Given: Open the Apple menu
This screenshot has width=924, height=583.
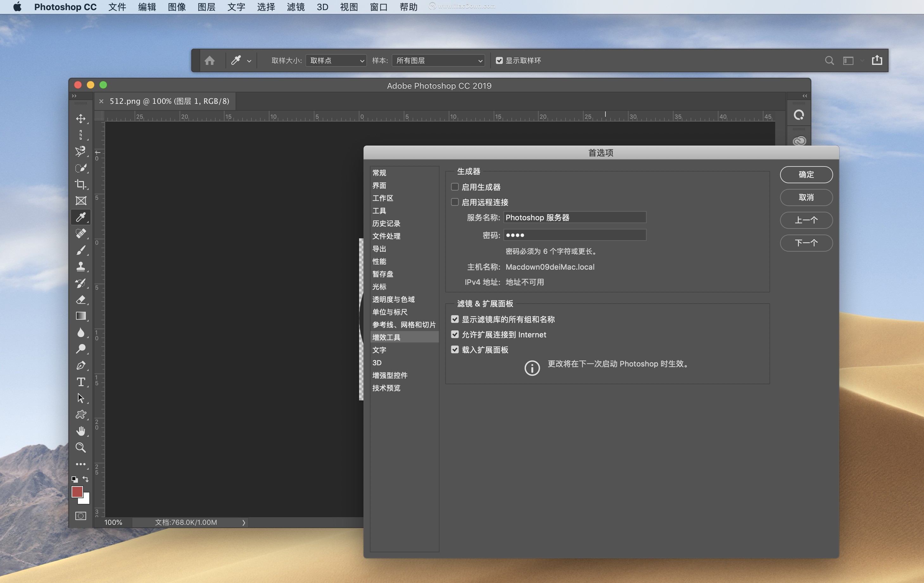Looking at the screenshot, I should [17, 7].
